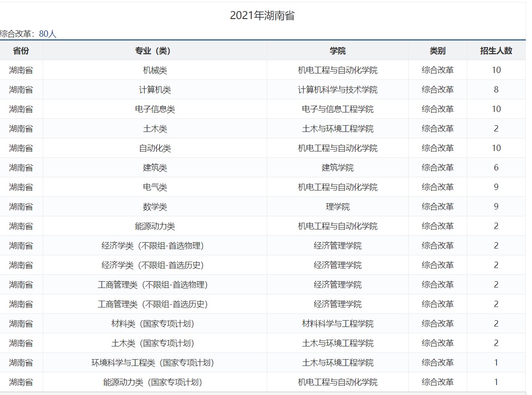532x395 pixels.
Task: Click the 学院 column header
Action: [337, 51]
